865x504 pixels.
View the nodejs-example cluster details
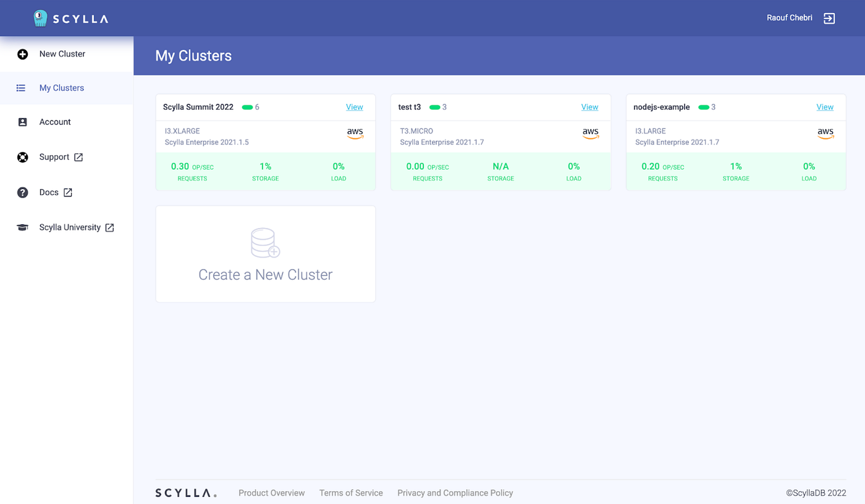coord(825,107)
